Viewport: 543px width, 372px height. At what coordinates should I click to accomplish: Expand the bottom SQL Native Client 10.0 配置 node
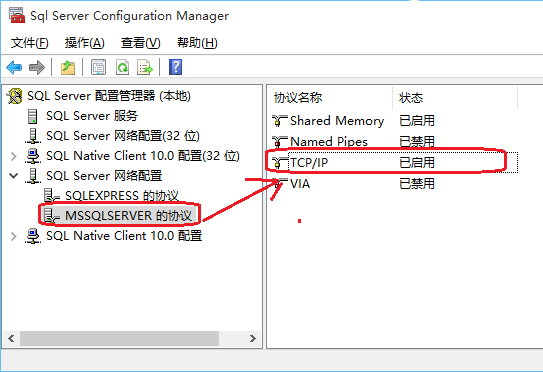click(x=14, y=236)
